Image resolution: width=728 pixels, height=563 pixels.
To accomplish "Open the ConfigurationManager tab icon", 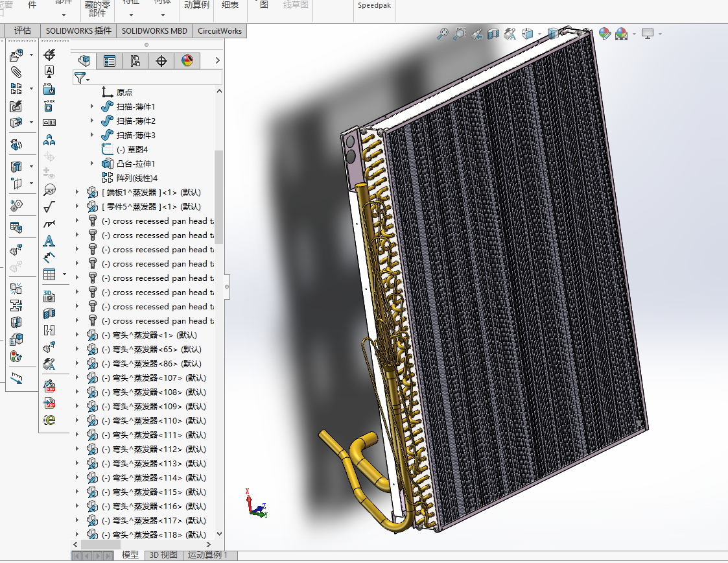I will click(135, 61).
